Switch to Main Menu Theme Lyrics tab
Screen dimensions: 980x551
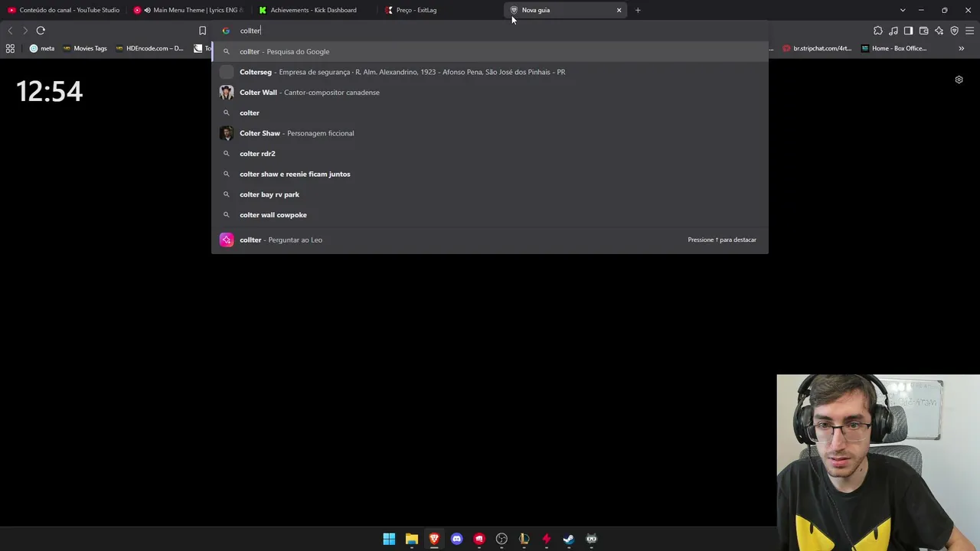(x=189, y=10)
